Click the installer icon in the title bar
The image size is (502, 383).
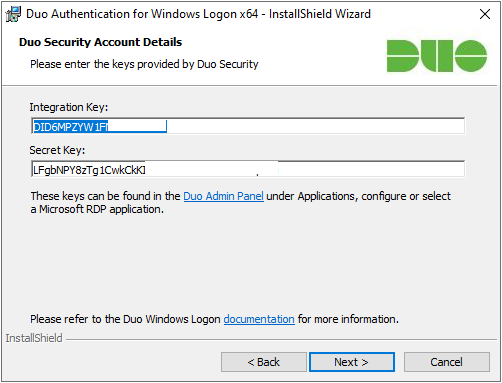pos(13,14)
